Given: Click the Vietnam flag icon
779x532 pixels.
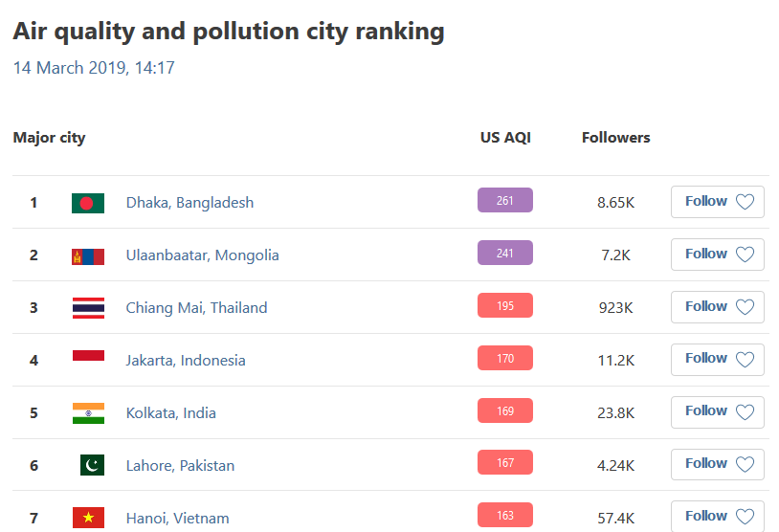Looking at the screenshot, I should pos(88,518).
